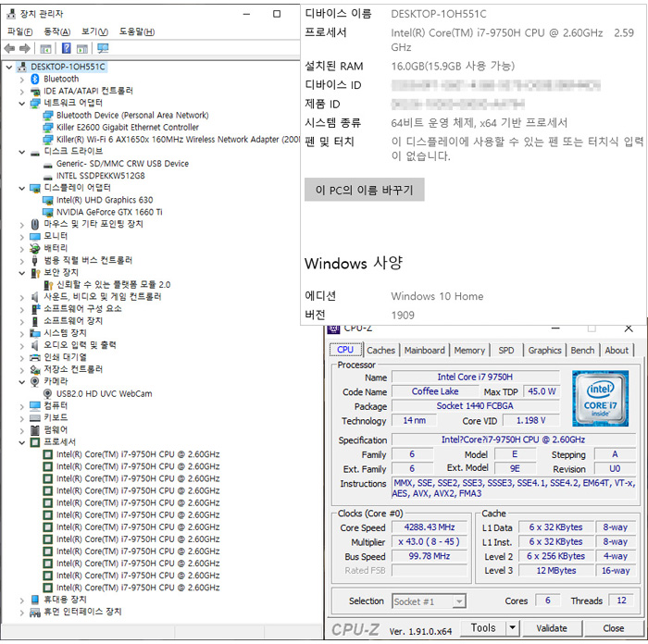
Task: Click the 이 PC의 이름 바꾸기 button
Action: click(364, 190)
